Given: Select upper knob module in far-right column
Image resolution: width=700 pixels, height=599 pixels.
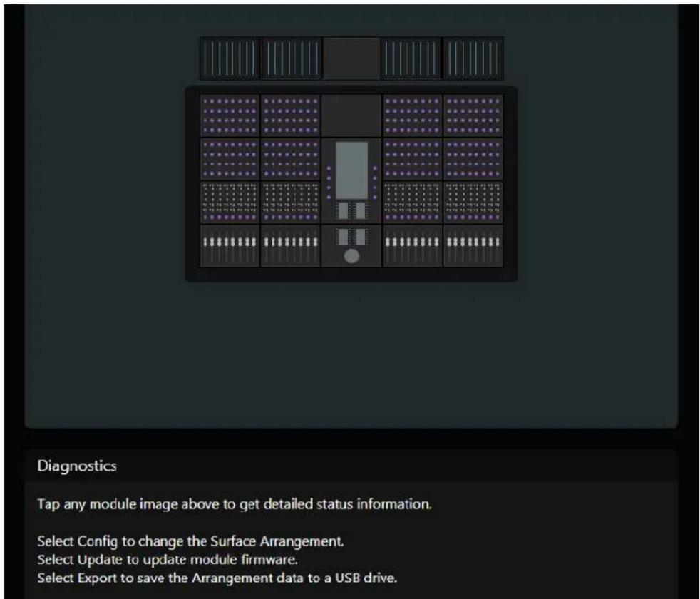Looking at the screenshot, I should pos(473,116).
